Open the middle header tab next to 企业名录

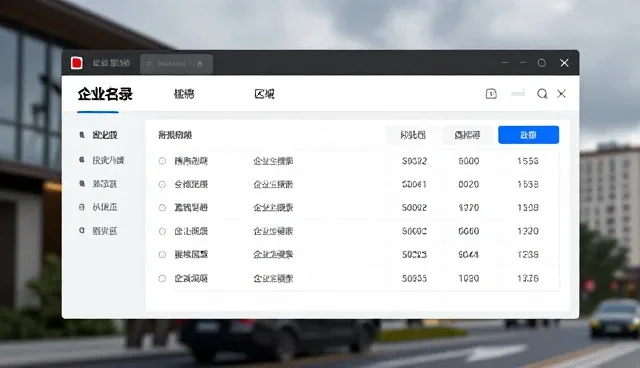pyautogui.click(x=184, y=94)
